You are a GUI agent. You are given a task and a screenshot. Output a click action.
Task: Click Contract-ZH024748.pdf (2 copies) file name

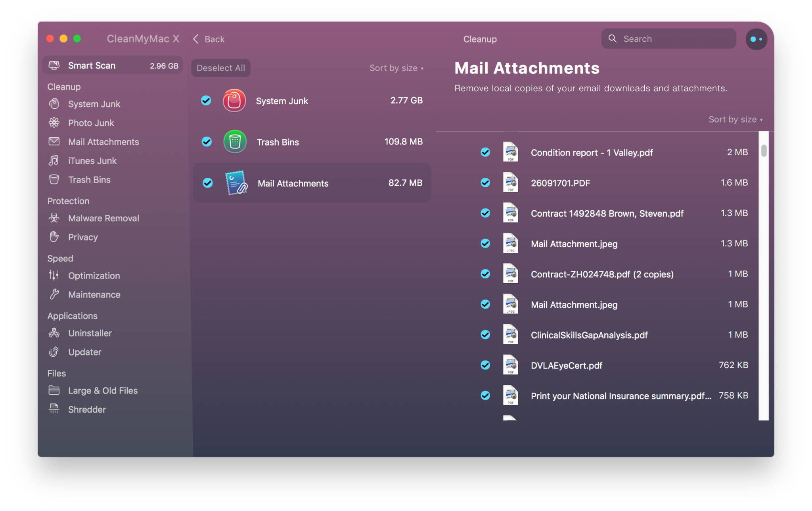point(602,274)
